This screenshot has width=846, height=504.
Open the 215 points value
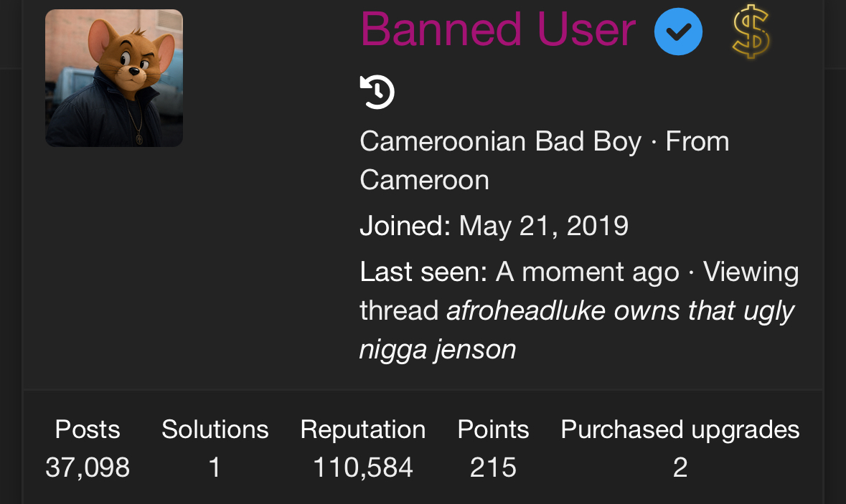click(x=493, y=467)
